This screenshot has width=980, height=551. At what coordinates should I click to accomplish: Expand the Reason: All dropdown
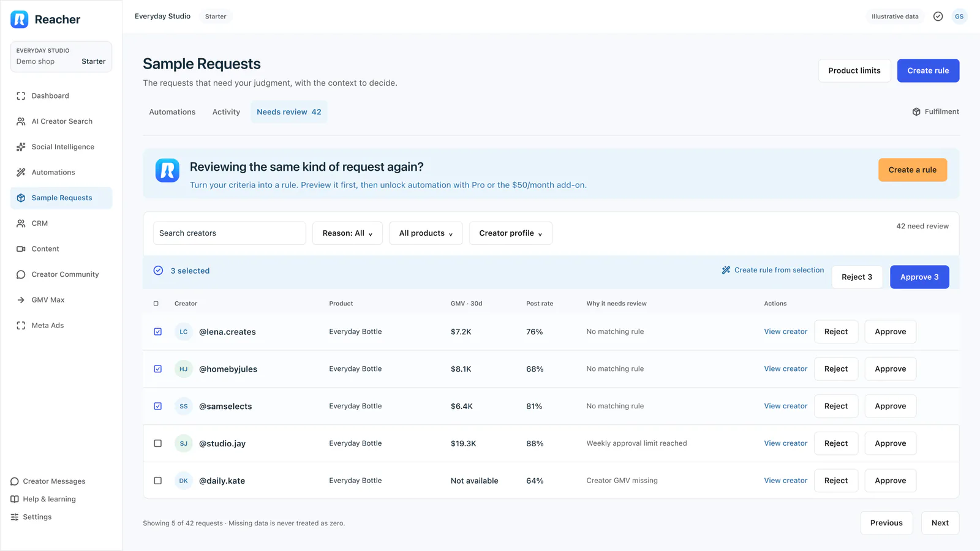[347, 233]
